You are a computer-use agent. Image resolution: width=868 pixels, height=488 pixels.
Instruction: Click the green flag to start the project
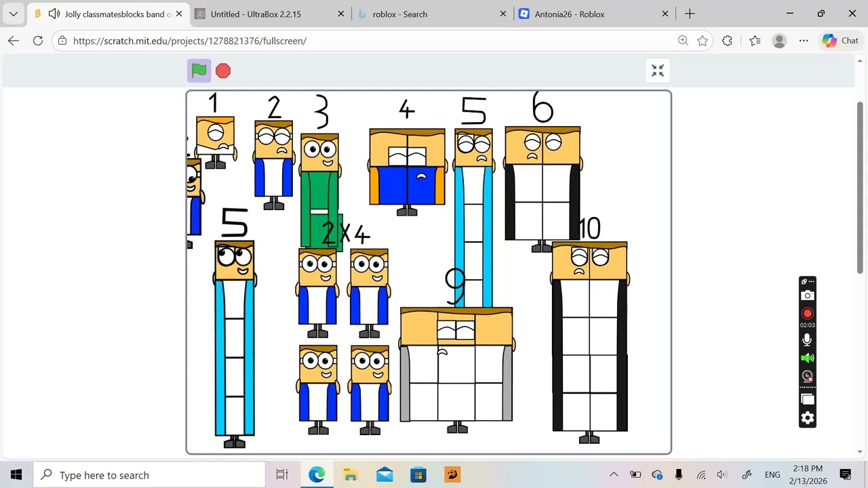(199, 70)
